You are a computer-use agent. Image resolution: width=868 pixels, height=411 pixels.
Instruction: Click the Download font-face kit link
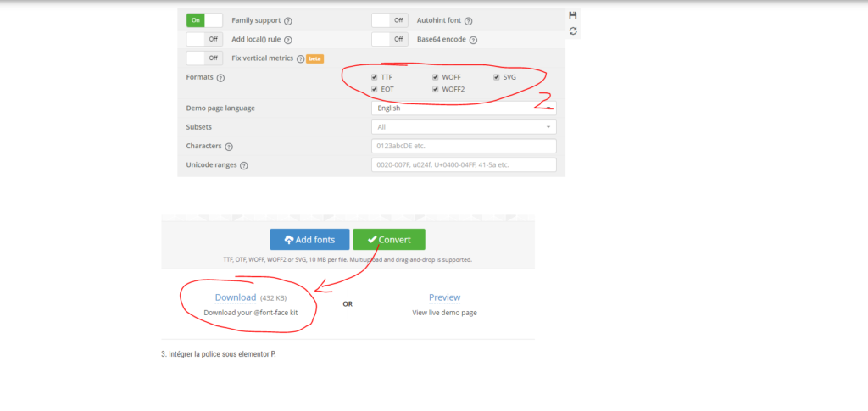tap(235, 297)
